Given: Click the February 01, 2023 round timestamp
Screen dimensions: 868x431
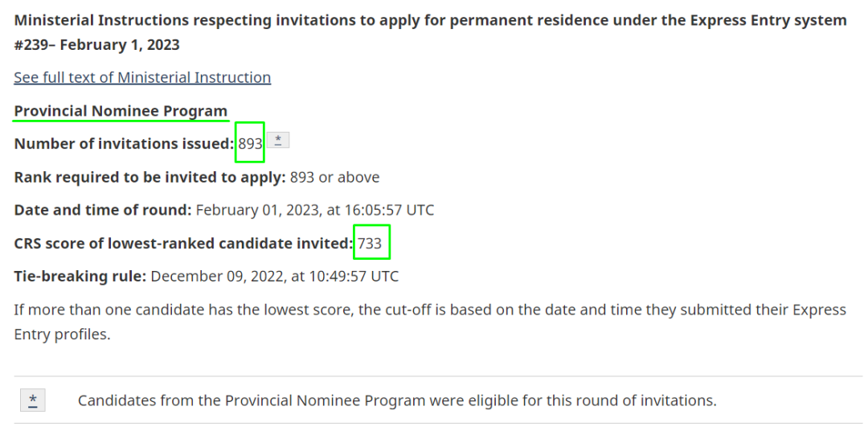Looking at the screenshot, I should [315, 211].
